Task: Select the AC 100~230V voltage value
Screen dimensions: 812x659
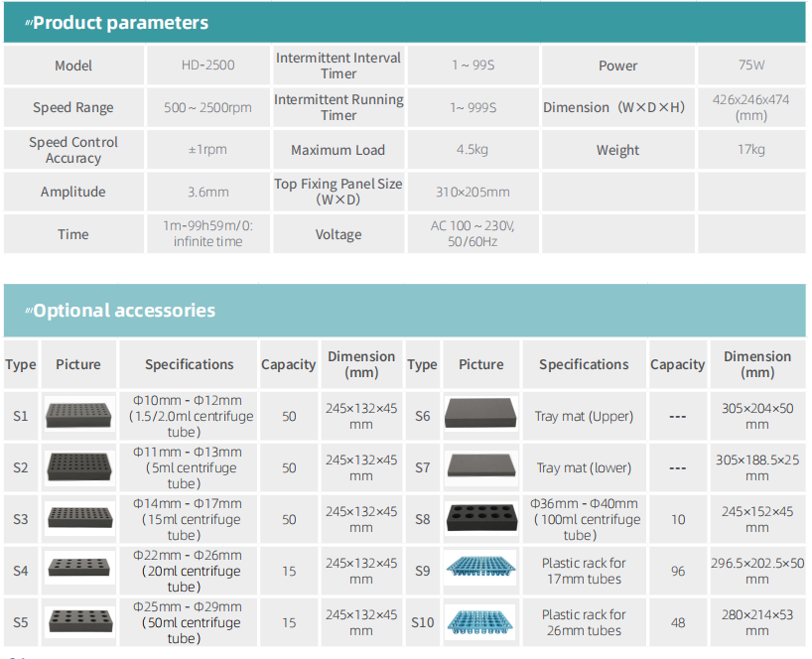Action: point(473,234)
